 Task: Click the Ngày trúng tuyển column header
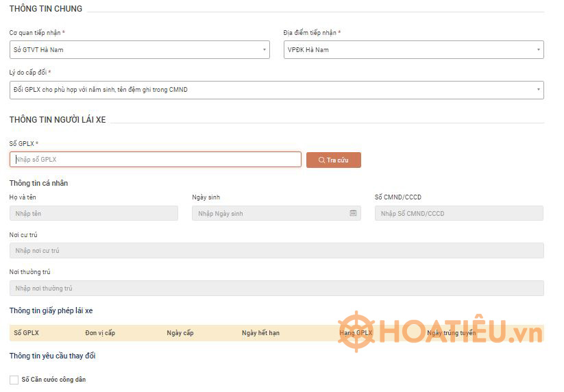point(450,333)
